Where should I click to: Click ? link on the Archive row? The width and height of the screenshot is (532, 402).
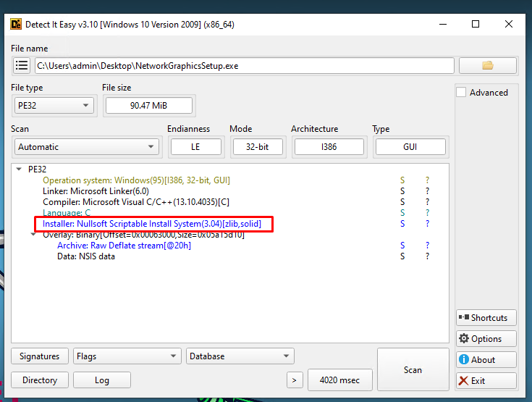pyautogui.click(x=428, y=246)
